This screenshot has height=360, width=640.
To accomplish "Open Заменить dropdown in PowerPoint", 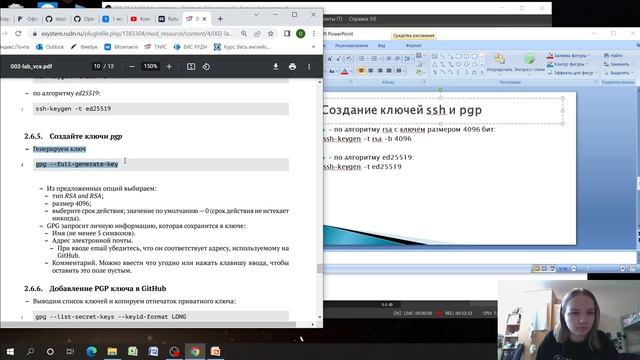I will click(618, 64).
